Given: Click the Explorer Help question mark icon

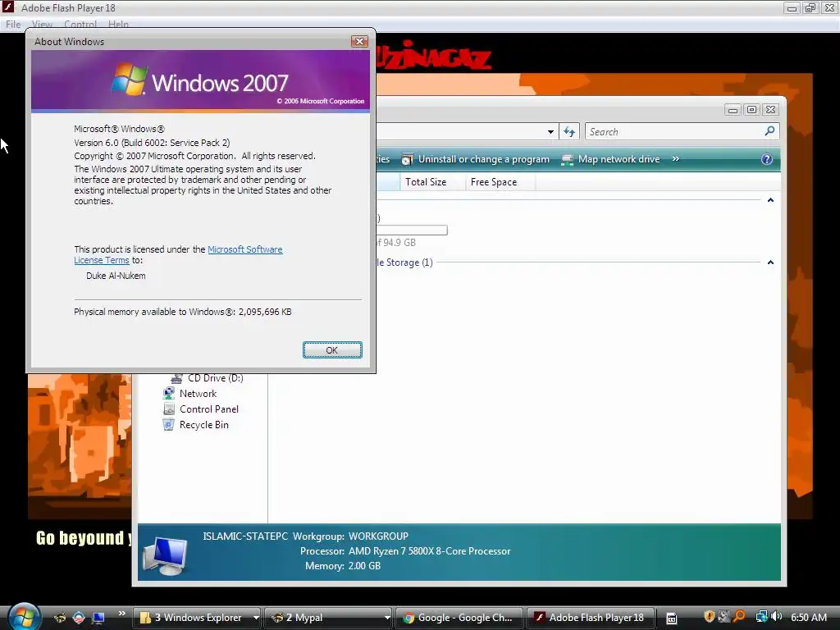Looking at the screenshot, I should point(767,159).
